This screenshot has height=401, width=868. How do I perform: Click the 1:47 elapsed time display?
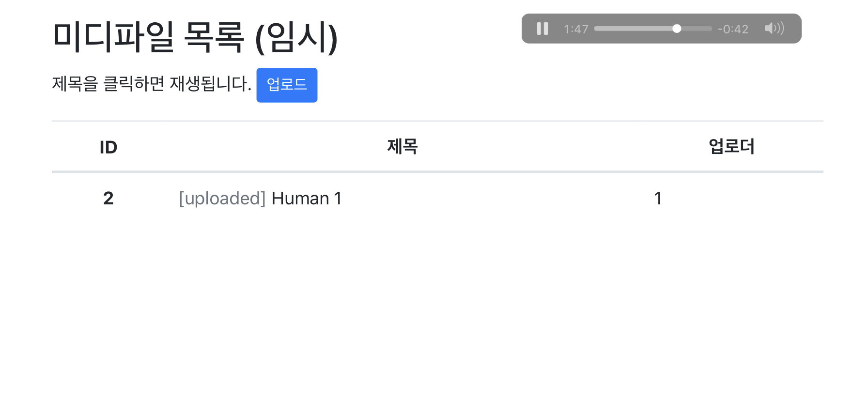pos(576,29)
